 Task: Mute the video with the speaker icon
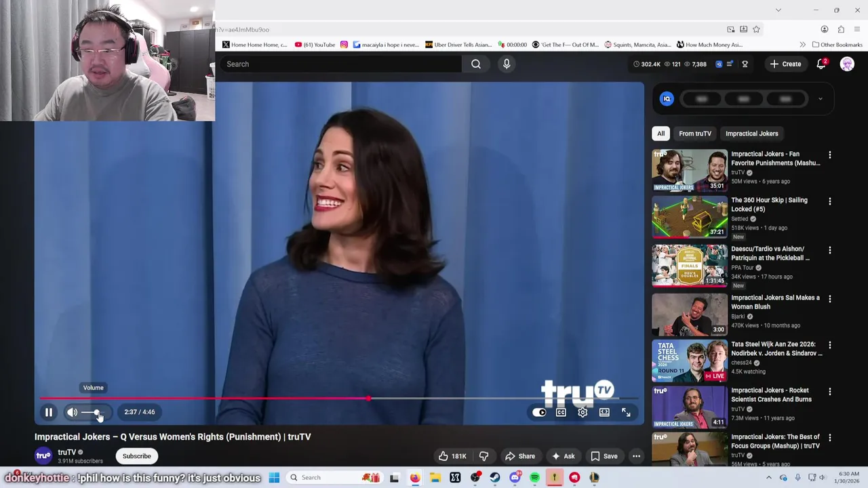72,412
